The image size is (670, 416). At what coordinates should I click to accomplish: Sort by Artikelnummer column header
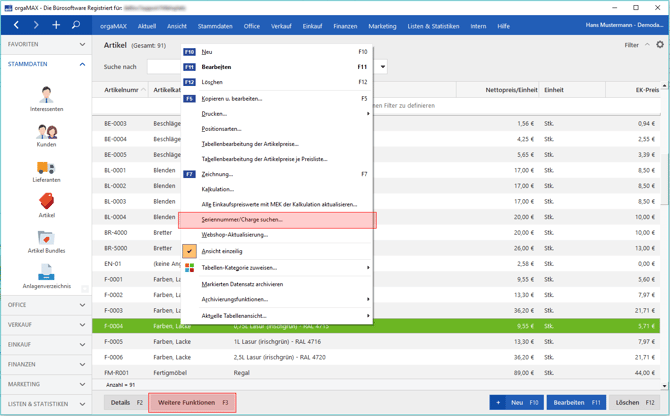(x=120, y=90)
